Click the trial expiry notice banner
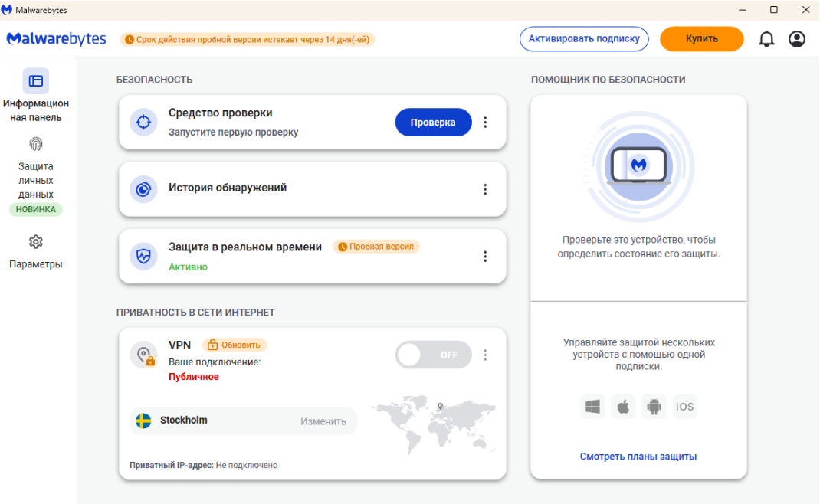Screen dimensions: 820x504 248,39
